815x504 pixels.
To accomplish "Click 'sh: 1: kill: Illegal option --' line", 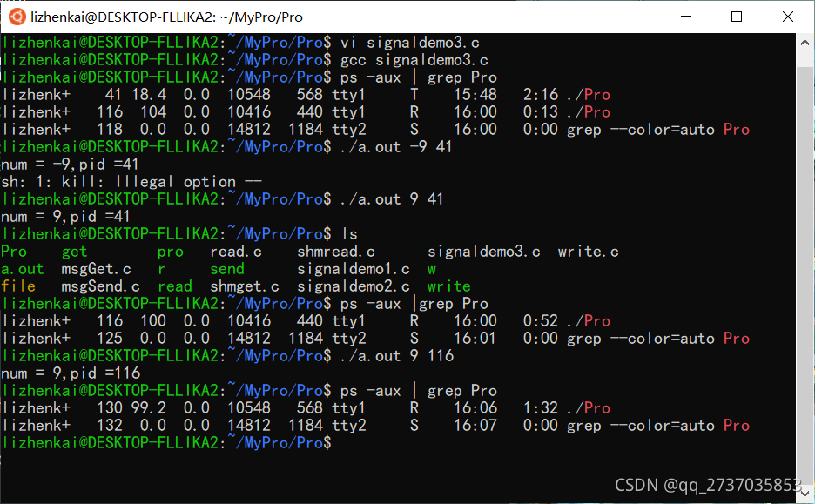I will point(131,182).
